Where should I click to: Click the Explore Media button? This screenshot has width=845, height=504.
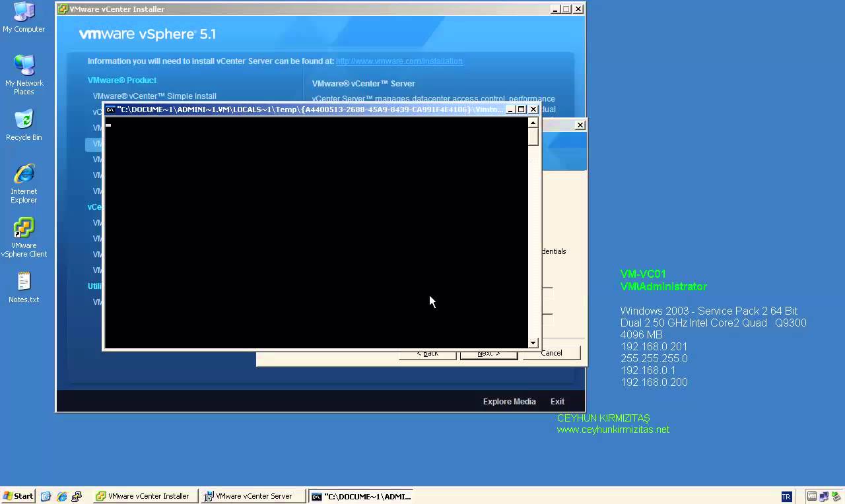click(509, 401)
